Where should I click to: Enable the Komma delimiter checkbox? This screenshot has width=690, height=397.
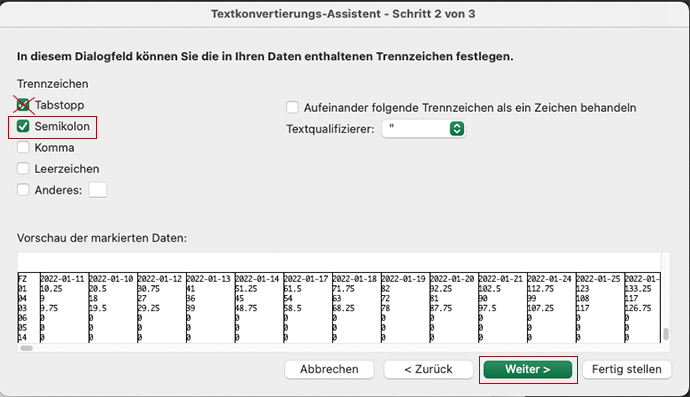click(x=23, y=147)
